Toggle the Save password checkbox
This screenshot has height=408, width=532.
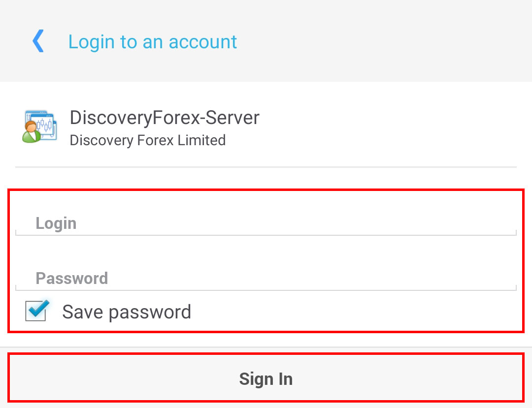click(36, 311)
